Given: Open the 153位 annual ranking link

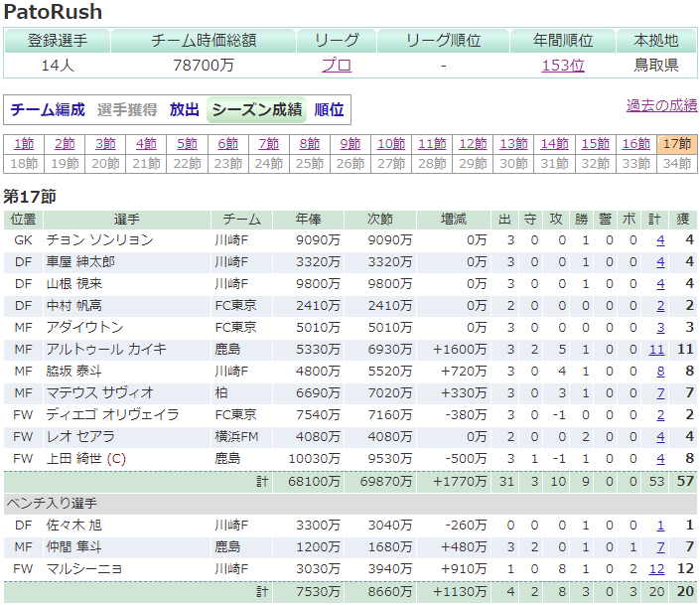Looking at the screenshot, I should coord(563,66).
